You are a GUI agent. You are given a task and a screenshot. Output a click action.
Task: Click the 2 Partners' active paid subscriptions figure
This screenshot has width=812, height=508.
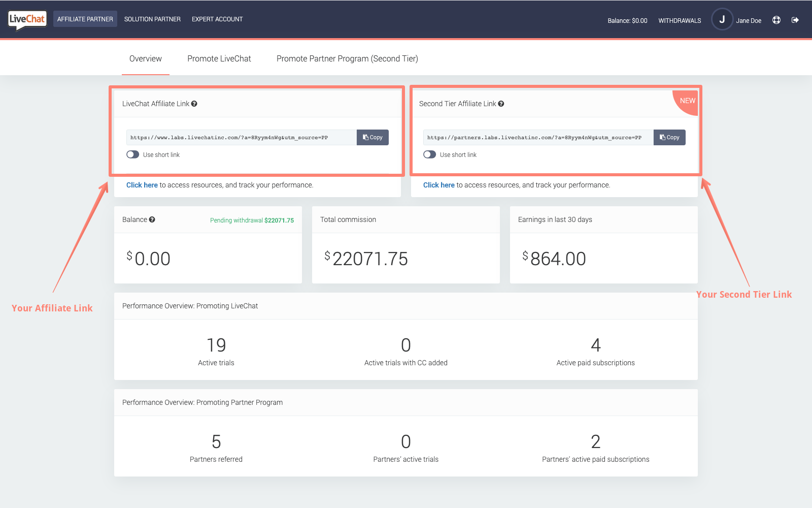(x=596, y=441)
